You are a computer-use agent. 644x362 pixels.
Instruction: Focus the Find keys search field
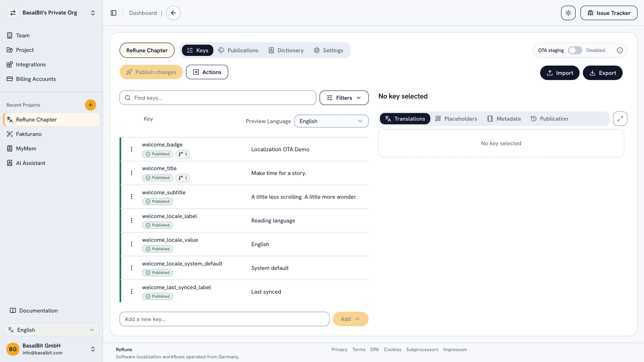[x=218, y=98]
